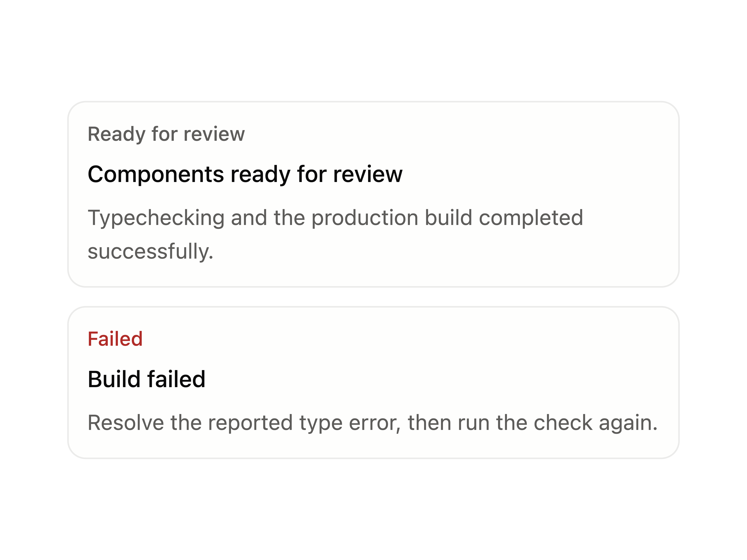
Task: Click the word "failed" in the black heading
Action: pos(176,379)
